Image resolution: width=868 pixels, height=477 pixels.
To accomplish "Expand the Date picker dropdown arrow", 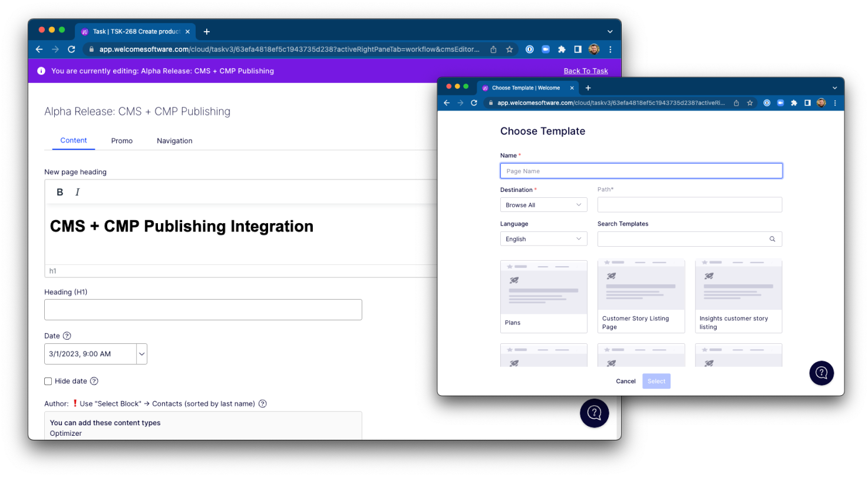I will pos(141,354).
